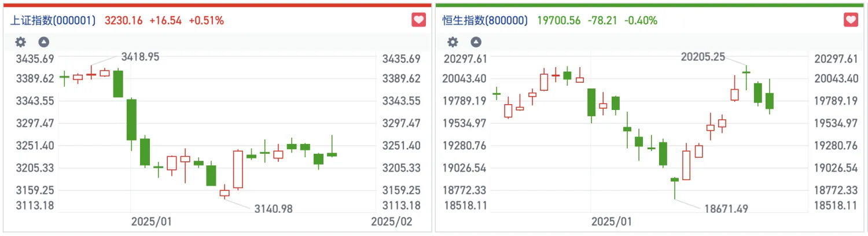Toggle the favorite heart for 恒生指数

[851, 20]
